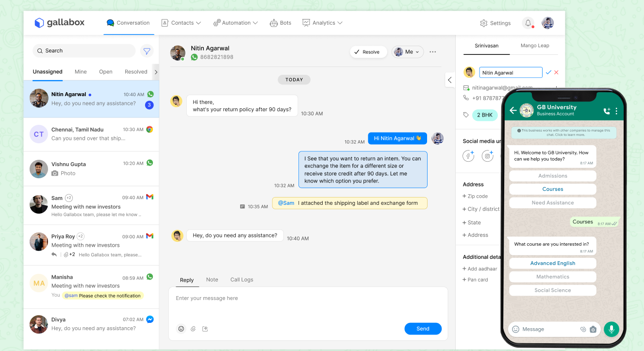Viewport: 644px width, 351px height.
Task: Add Instagram social media profile for the contact
Action: coord(488,155)
